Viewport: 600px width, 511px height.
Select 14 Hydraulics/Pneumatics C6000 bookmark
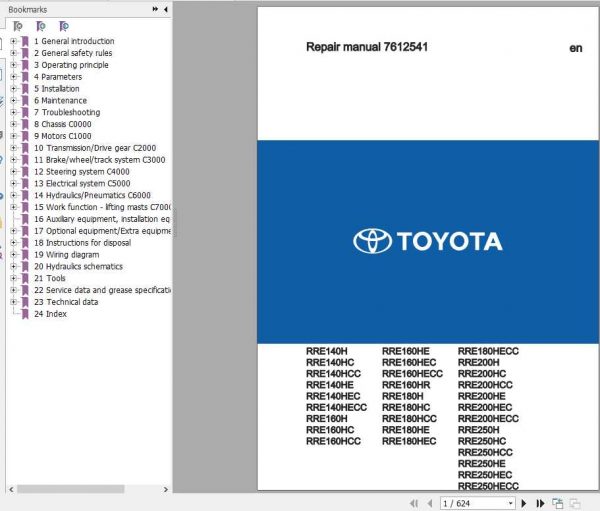pyautogui.click(x=92, y=195)
